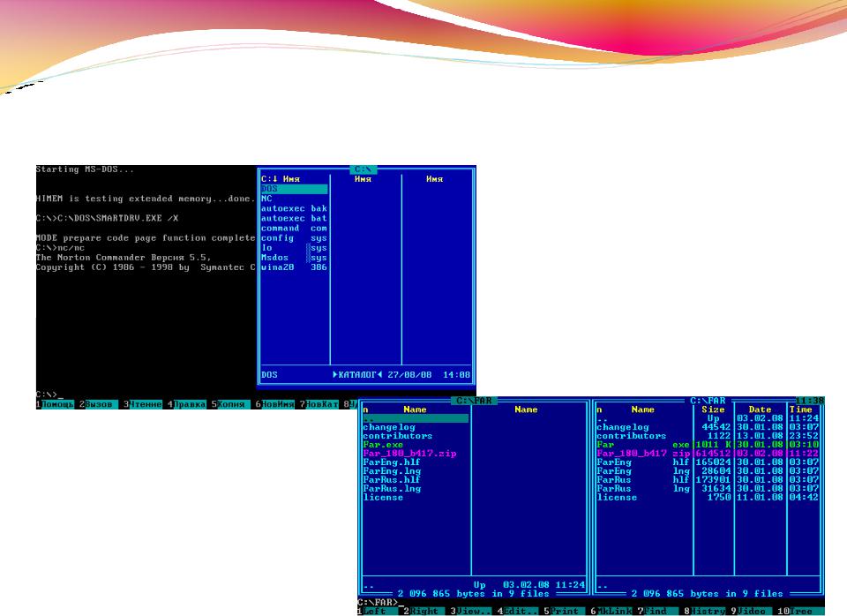
Task: Click size value 44542 for changelog
Action: coord(716,427)
